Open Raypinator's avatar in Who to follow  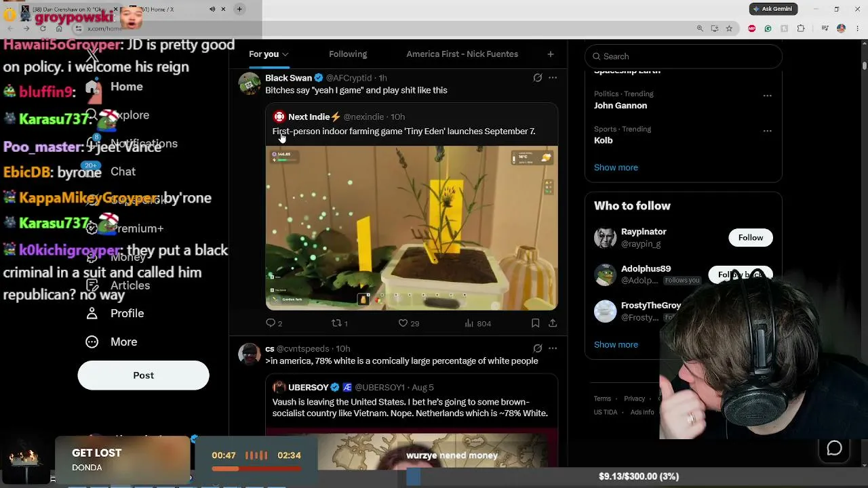605,238
